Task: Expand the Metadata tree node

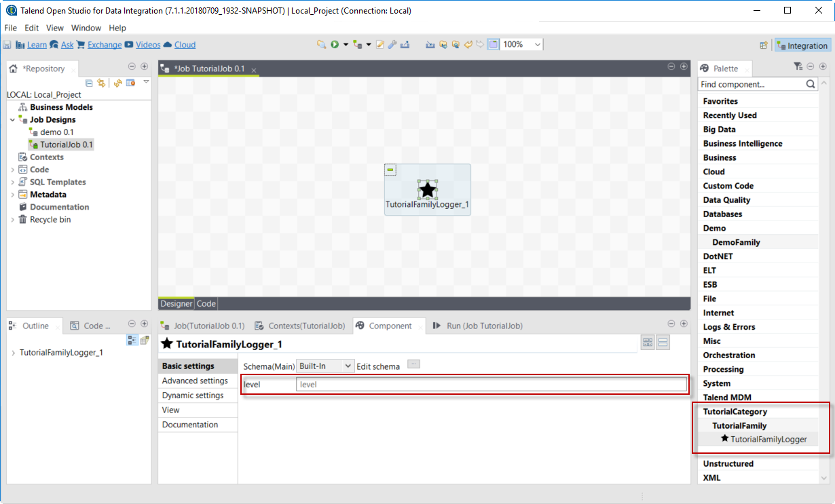Action: pos(13,195)
